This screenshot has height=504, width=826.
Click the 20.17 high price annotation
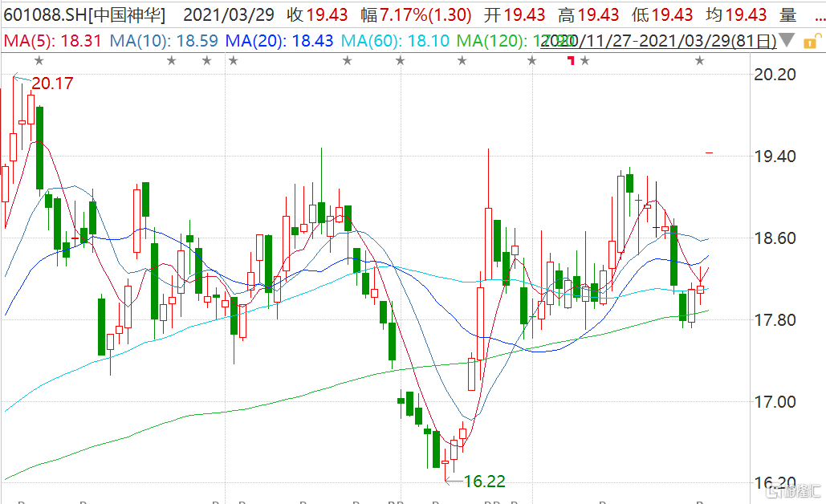[x=52, y=83]
